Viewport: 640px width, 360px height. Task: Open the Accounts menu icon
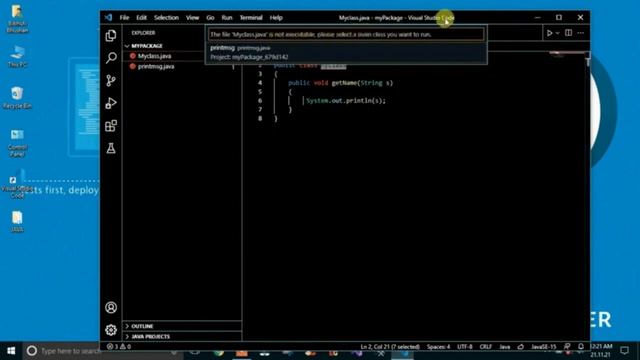coord(111,307)
